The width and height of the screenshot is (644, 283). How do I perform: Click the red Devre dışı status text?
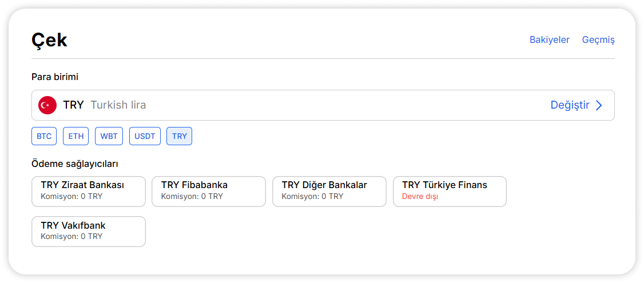click(x=420, y=197)
